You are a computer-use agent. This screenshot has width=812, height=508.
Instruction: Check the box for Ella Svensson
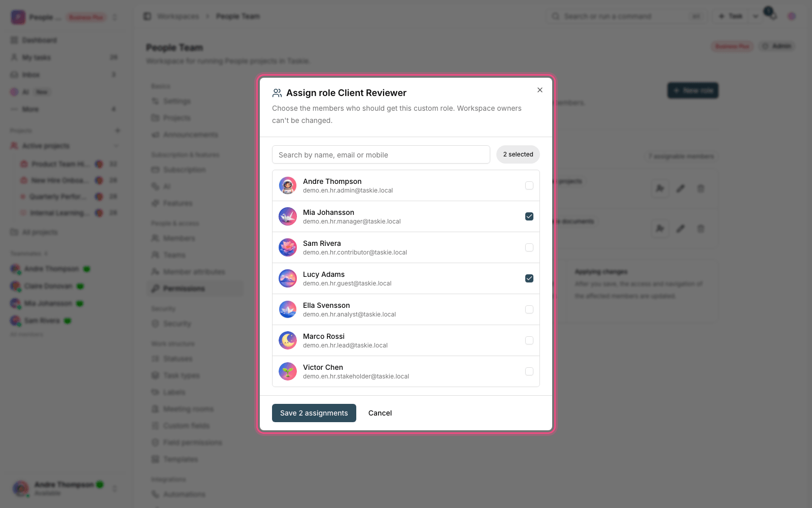(529, 309)
